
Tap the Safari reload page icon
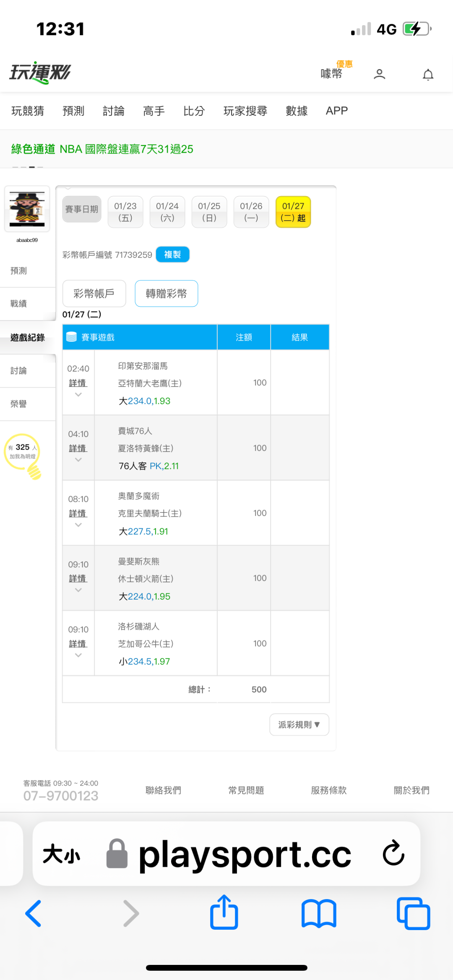tap(393, 853)
